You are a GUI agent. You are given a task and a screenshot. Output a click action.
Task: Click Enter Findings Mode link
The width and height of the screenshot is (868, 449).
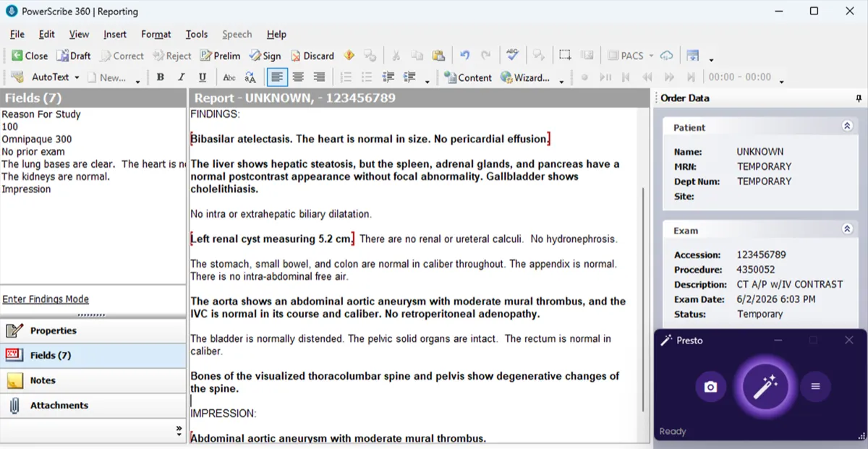[x=46, y=299]
